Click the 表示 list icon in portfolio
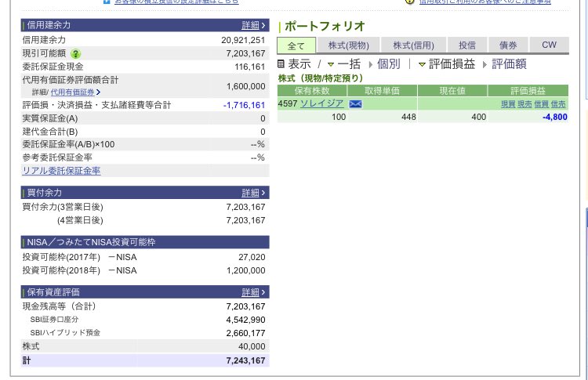The image size is (588, 380). click(x=281, y=64)
